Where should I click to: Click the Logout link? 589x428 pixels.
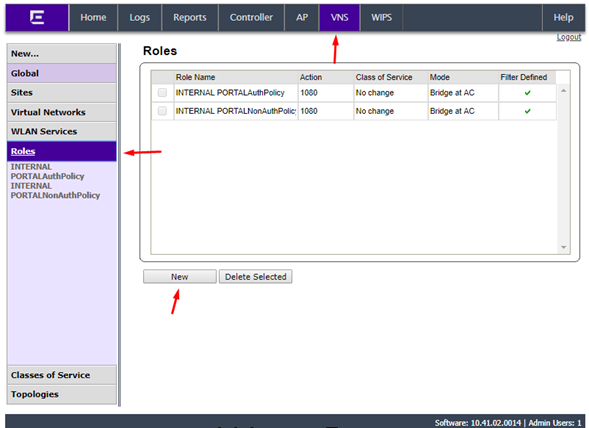569,37
